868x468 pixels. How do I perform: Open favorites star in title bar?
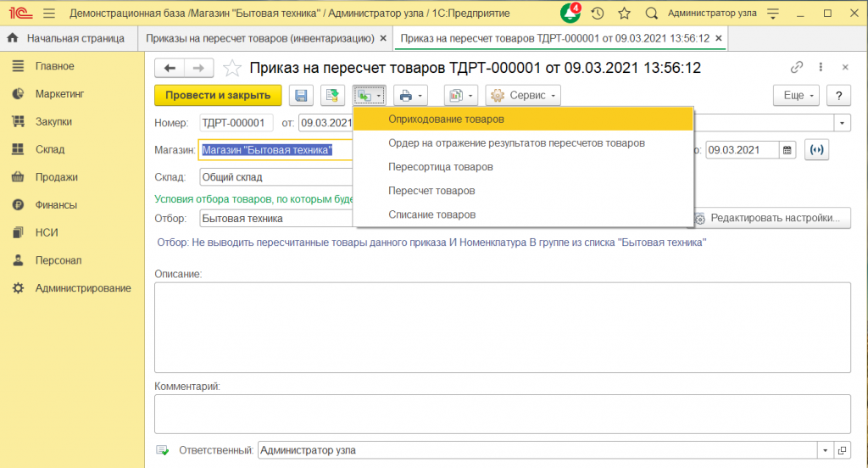pyautogui.click(x=625, y=14)
